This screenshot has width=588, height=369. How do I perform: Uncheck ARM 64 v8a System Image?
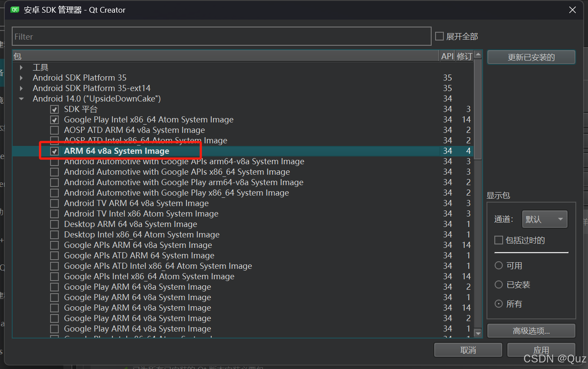click(54, 151)
